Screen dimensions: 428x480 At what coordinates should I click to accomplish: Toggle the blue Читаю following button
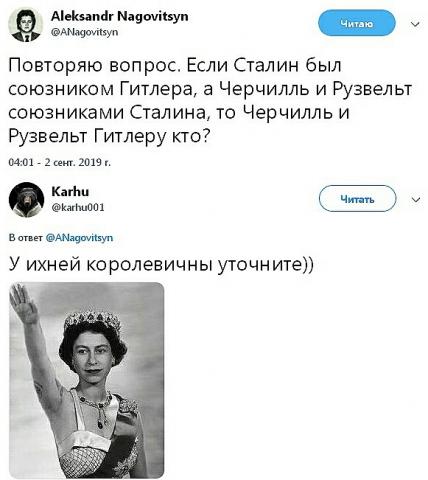(356, 23)
